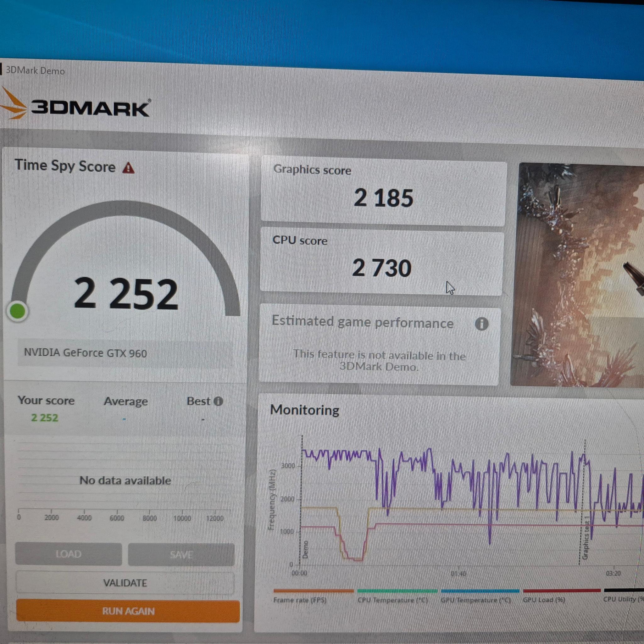This screenshot has width=644, height=644.
Task: Click the Monitoring heading
Action: (x=305, y=410)
